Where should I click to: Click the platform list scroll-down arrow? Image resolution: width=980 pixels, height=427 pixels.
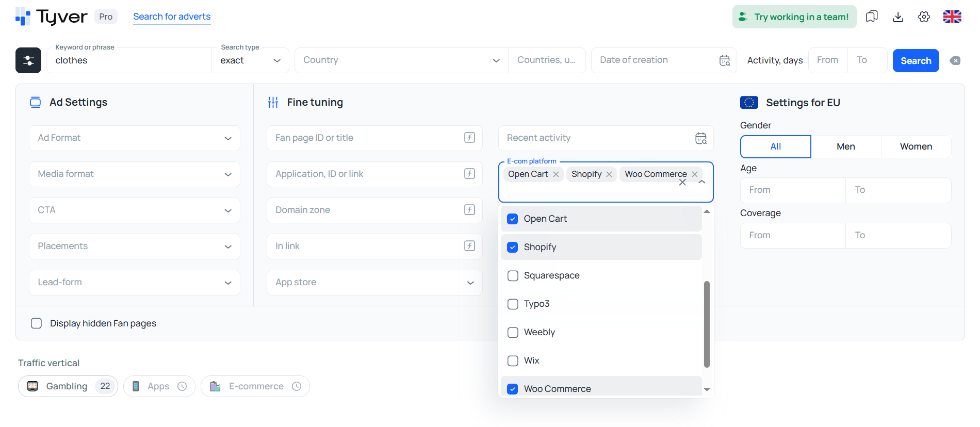click(707, 389)
